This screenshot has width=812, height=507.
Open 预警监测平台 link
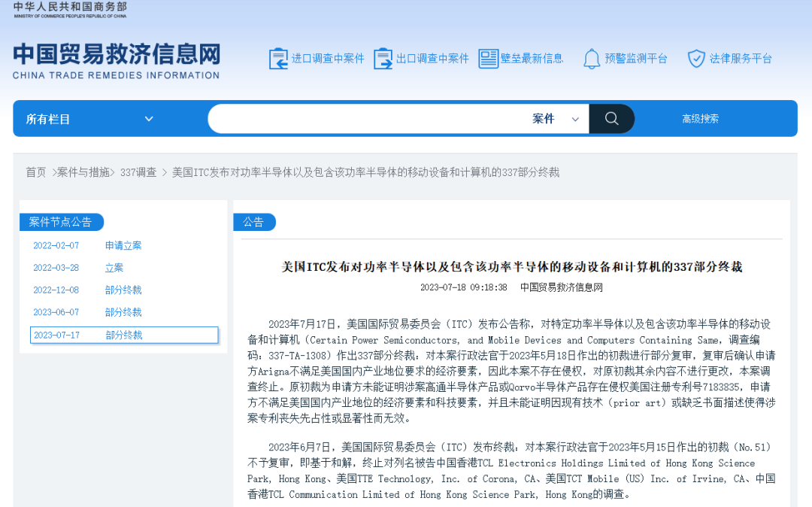point(636,59)
